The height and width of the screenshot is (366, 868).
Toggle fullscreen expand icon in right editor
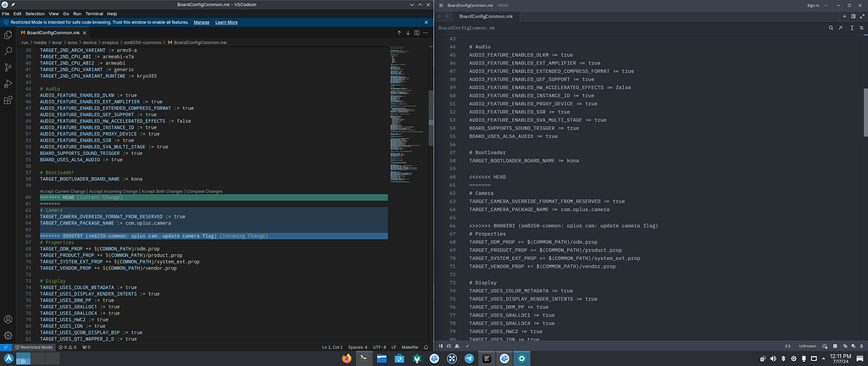click(x=862, y=17)
